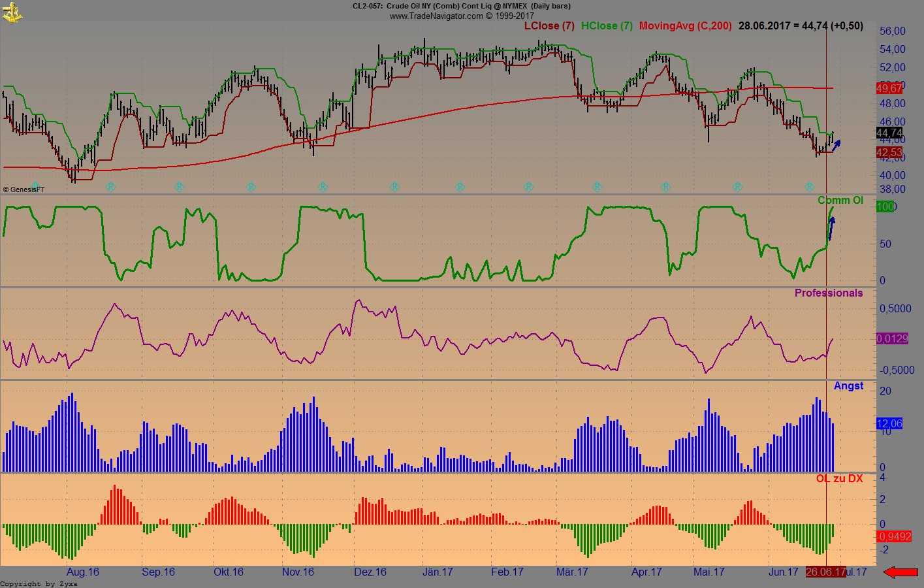Image resolution: width=924 pixels, height=588 pixels.
Task: Select the rollover marker under Apr.17
Action: (x=665, y=187)
